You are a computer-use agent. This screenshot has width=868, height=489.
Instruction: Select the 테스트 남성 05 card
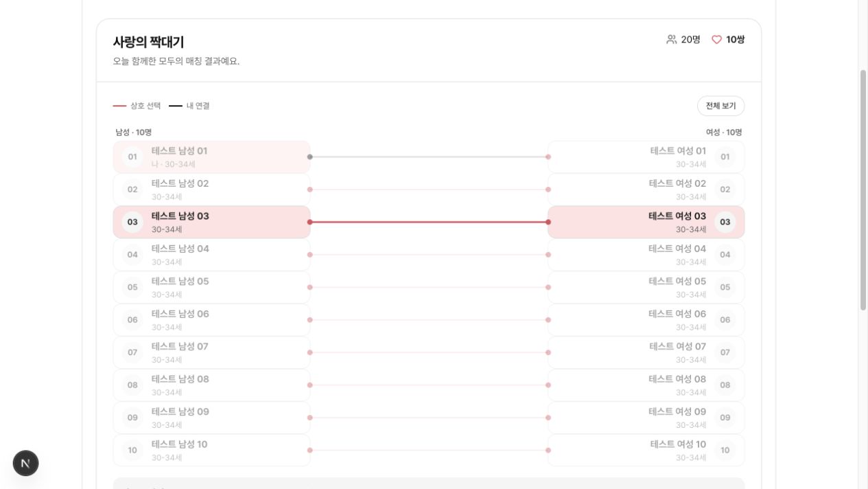[x=211, y=287]
